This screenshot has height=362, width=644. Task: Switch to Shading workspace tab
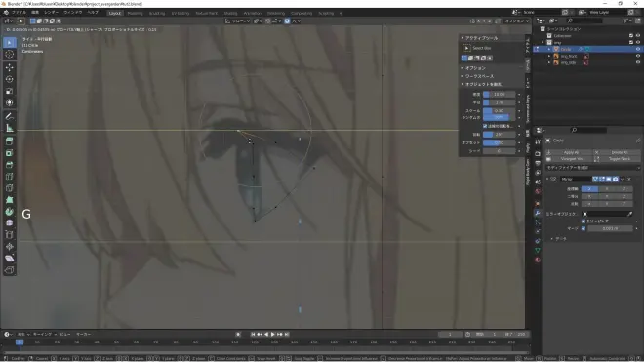(x=231, y=13)
